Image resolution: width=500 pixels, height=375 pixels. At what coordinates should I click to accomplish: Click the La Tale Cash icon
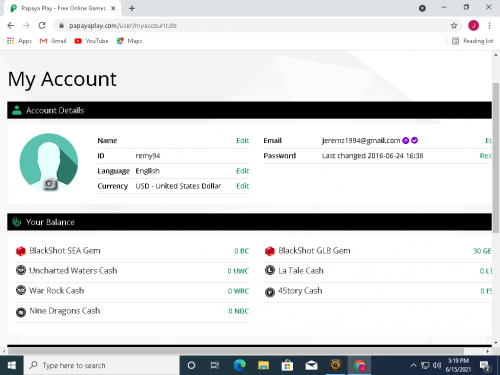click(269, 270)
